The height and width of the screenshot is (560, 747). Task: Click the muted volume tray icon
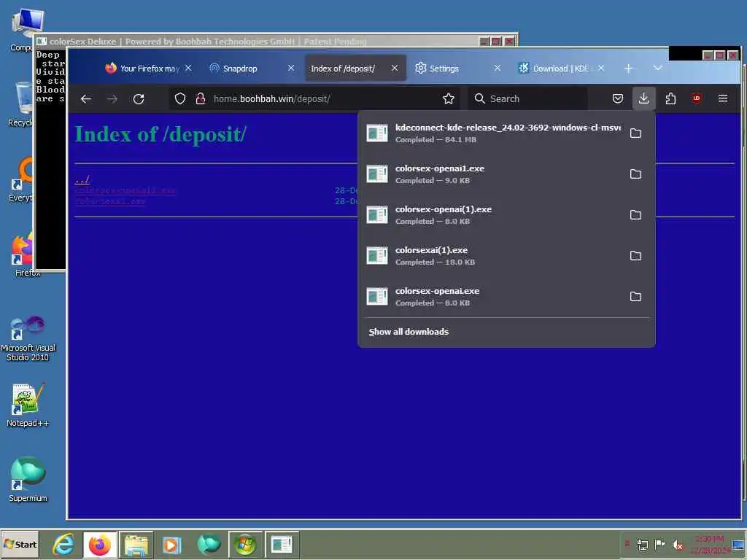point(677,544)
